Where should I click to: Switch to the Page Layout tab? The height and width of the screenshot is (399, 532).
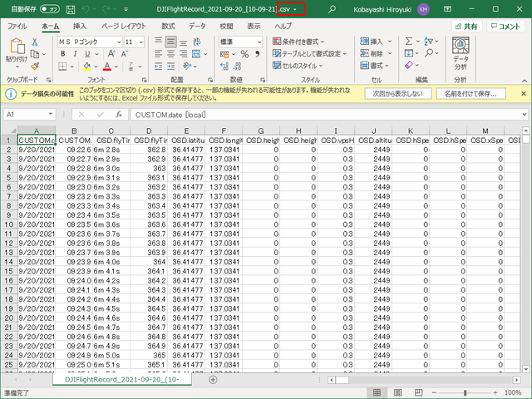(124, 26)
